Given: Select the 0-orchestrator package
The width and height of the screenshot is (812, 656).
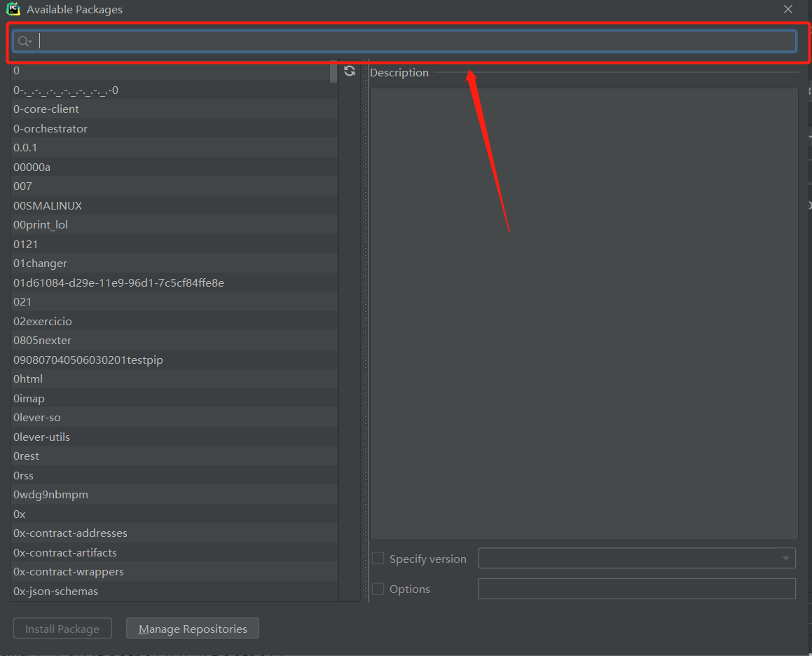Looking at the screenshot, I should (x=174, y=128).
